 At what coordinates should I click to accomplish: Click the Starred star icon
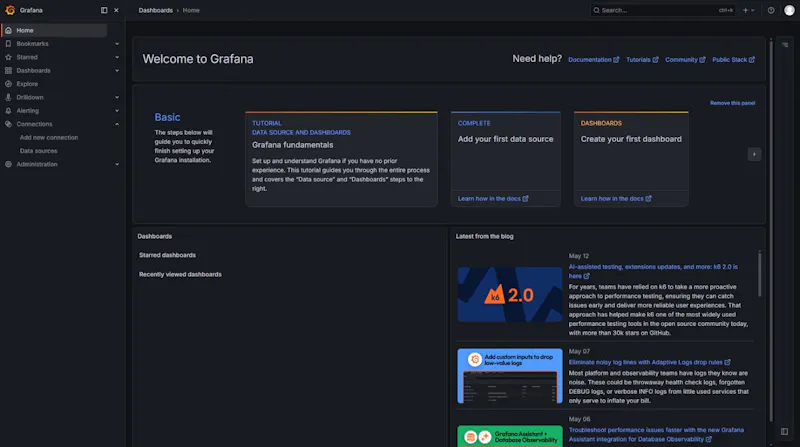coord(8,57)
